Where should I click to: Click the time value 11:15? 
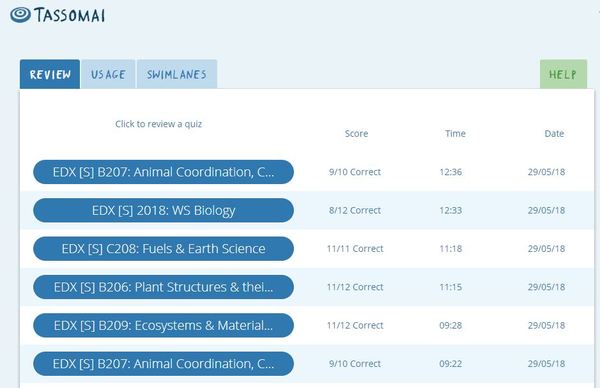(x=450, y=287)
